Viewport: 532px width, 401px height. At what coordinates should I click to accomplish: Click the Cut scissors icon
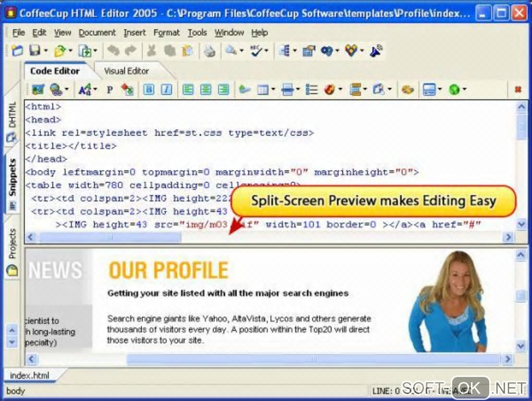tap(151, 51)
